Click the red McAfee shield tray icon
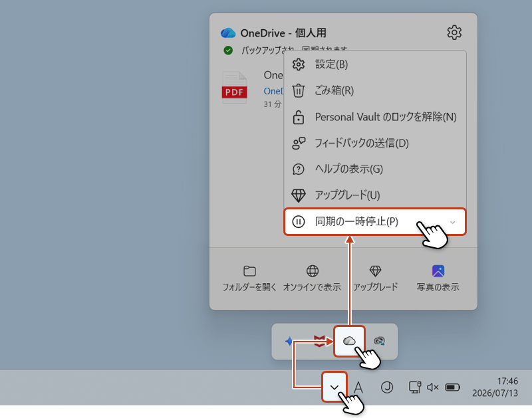Viewport: 532px width, 418px height. click(x=319, y=341)
